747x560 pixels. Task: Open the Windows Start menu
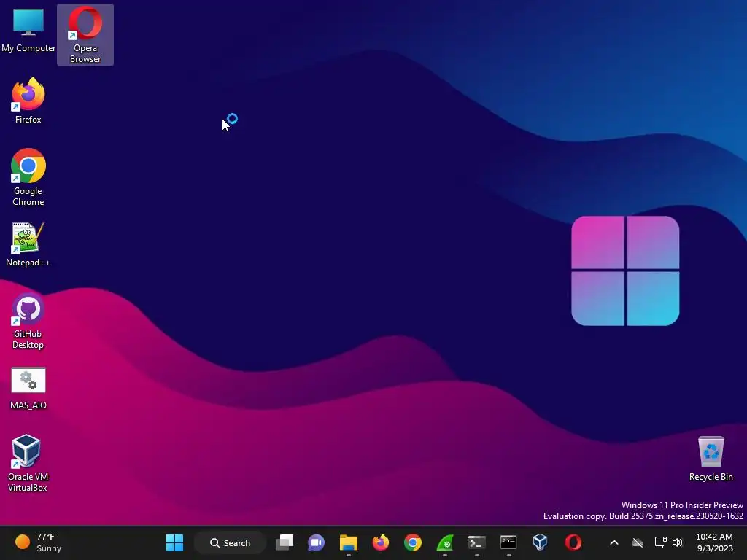click(174, 542)
